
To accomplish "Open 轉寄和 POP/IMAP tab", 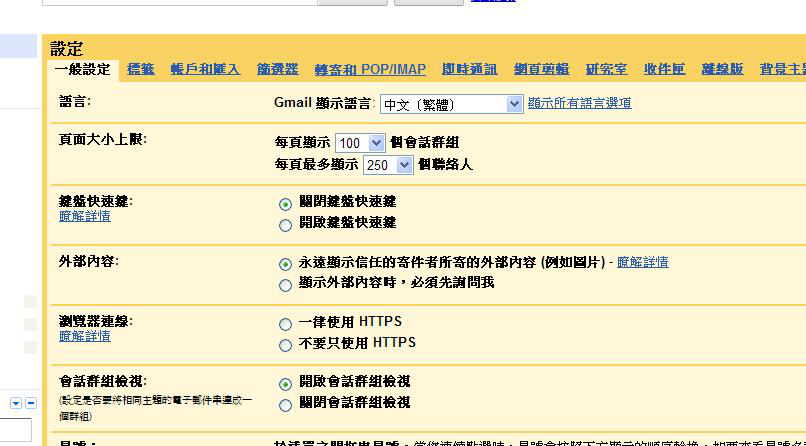I will [370, 69].
